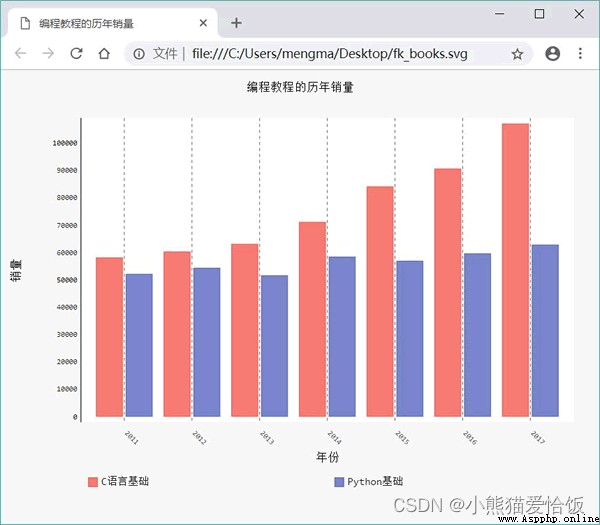600x525 pixels.
Task: Select the 2017 red C语言基础 bar
Action: pos(515,270)
